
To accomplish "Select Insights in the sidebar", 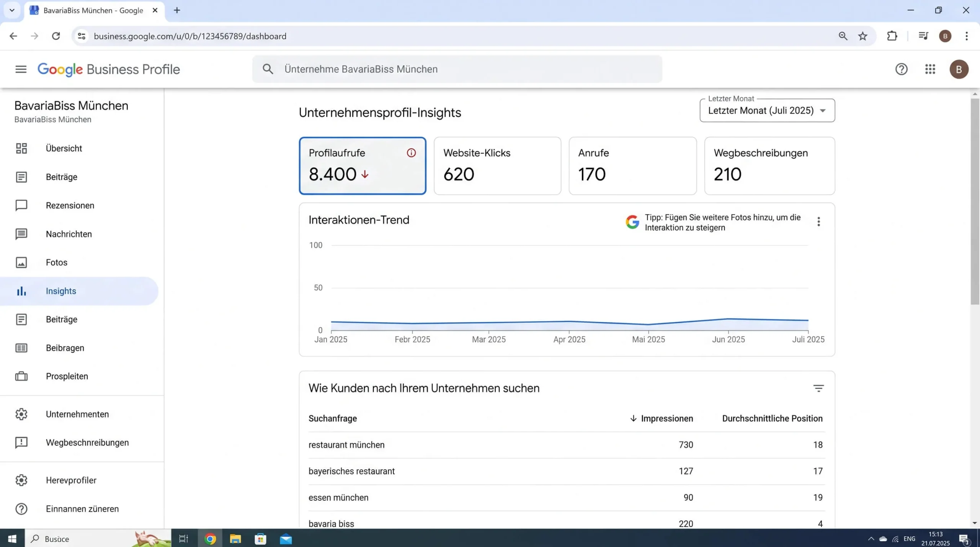I will point(79,291).
